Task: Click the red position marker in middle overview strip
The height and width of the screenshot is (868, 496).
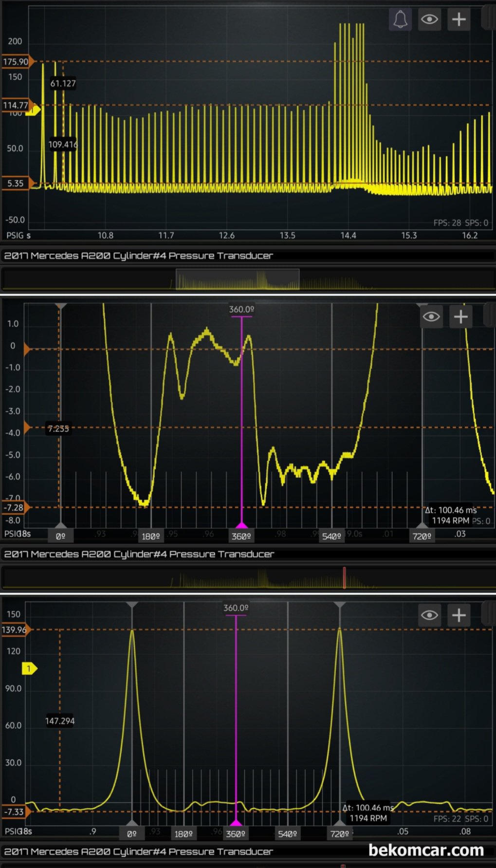Action: [x=344, y=577]
